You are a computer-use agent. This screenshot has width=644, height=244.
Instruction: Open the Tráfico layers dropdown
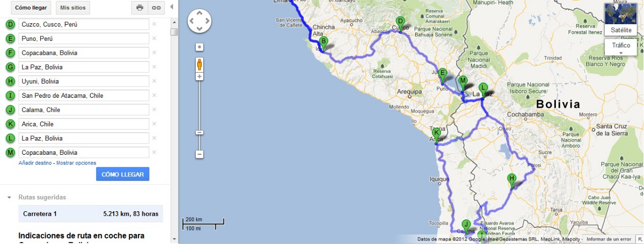[x=621, y=48]
